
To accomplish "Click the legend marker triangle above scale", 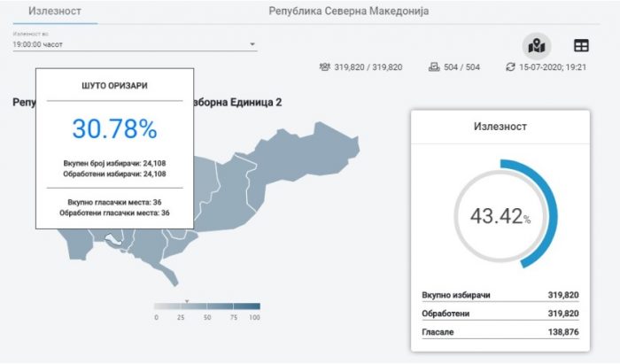I will (187, 300).
